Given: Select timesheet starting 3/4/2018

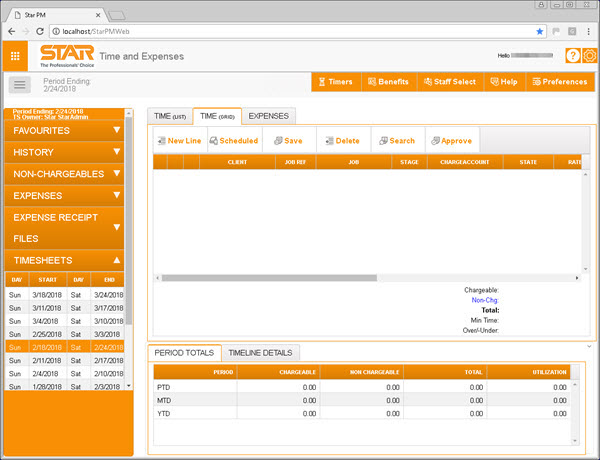Looking at the screenshot, I should (x=65, y=321).
